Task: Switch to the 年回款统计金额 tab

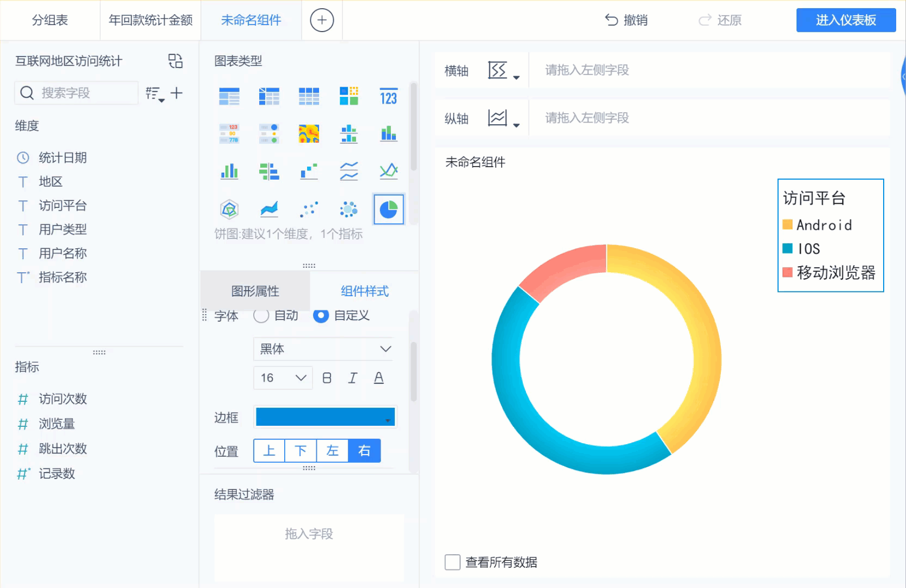Action: [151, 20]
